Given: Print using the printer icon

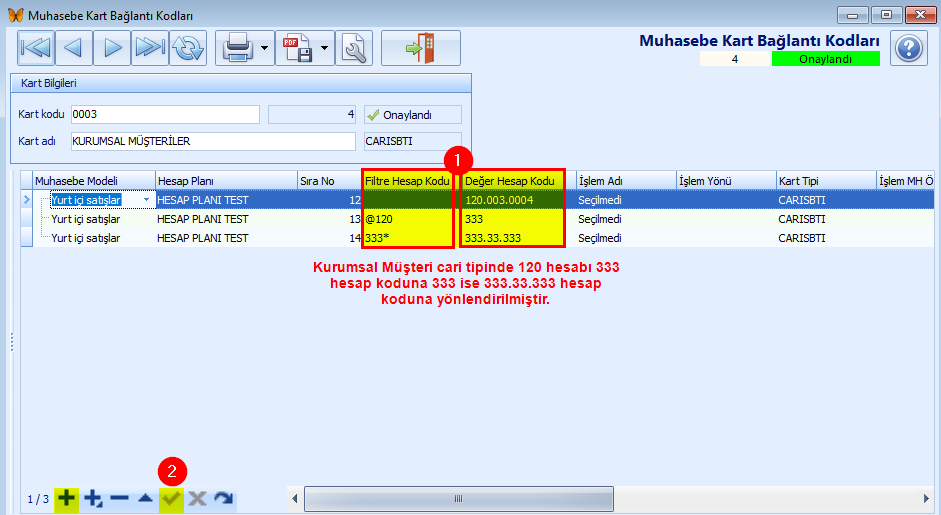Looking at the screenshot, I should tap(237, 48).
